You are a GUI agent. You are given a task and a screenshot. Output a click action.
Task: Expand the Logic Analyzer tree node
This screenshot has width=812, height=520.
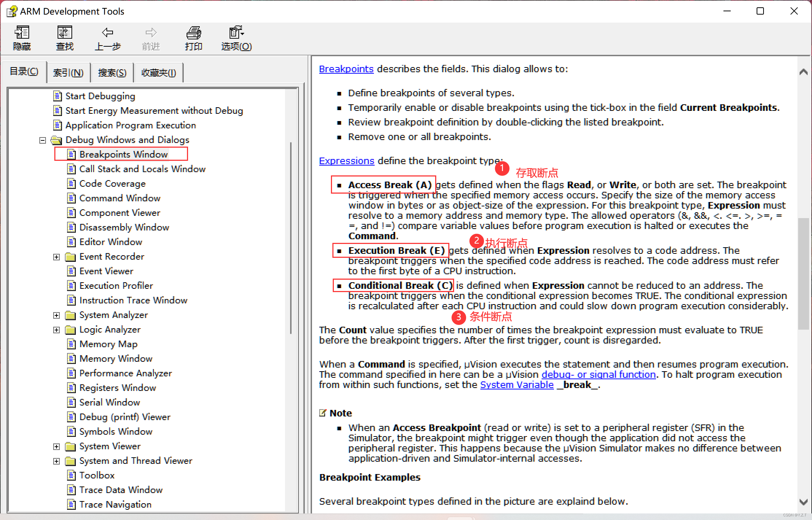(56, 330)
